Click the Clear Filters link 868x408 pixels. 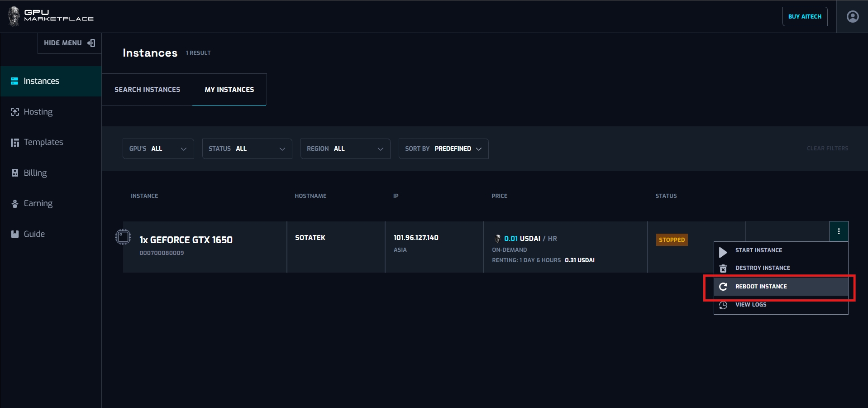(827, 149)
